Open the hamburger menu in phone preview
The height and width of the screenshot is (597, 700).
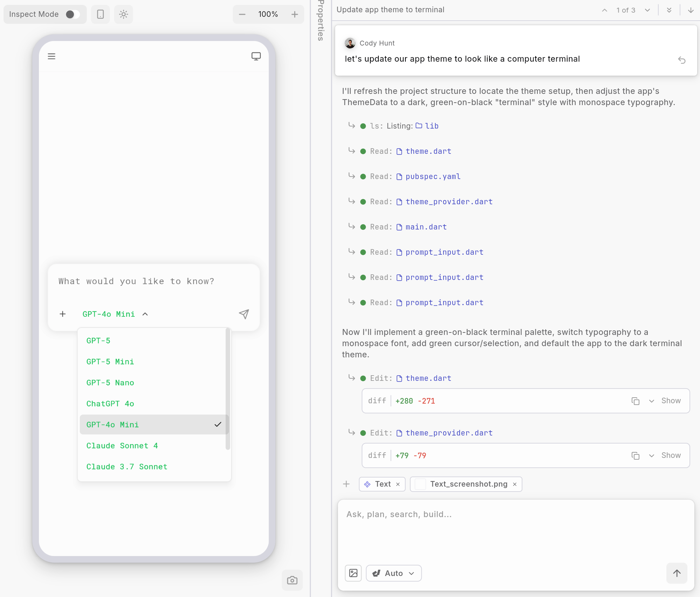[x=52, y=56]
